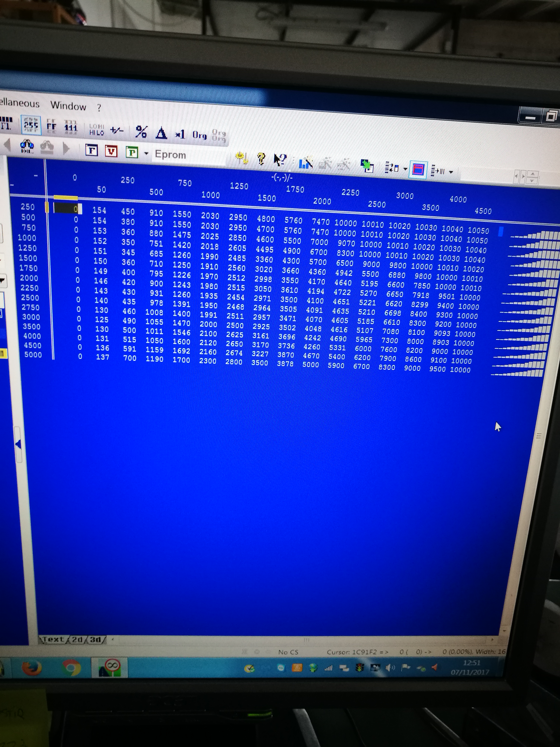
Task: Open the dropdown arrow next to P
Action: (146, 154)
